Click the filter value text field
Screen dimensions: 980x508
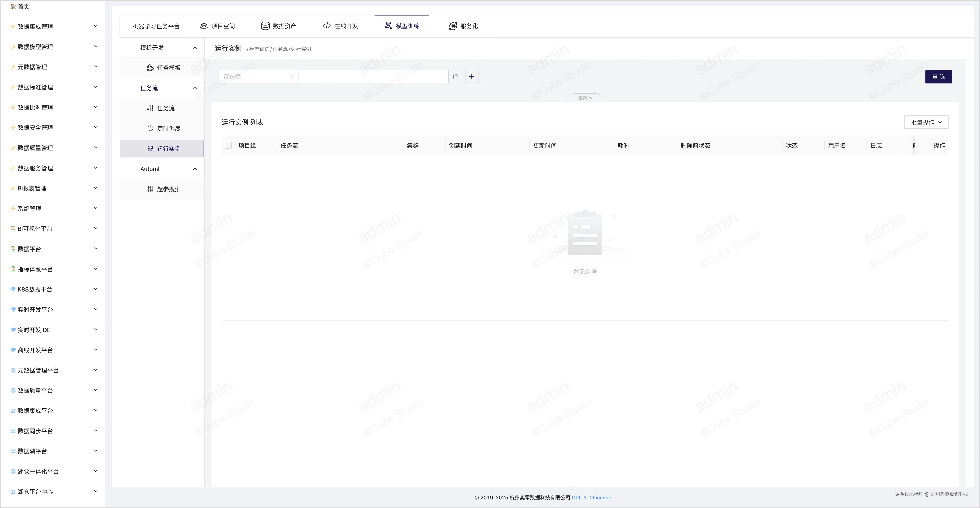373,77
